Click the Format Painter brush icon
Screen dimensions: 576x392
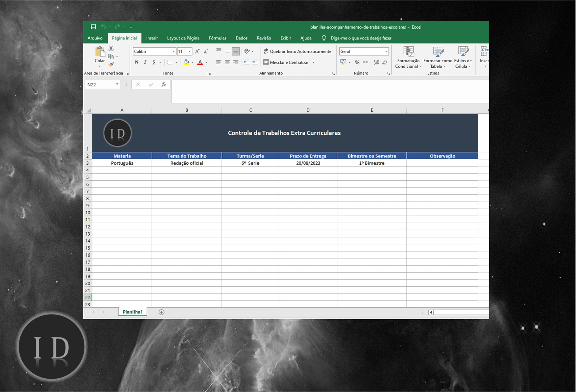111,64
